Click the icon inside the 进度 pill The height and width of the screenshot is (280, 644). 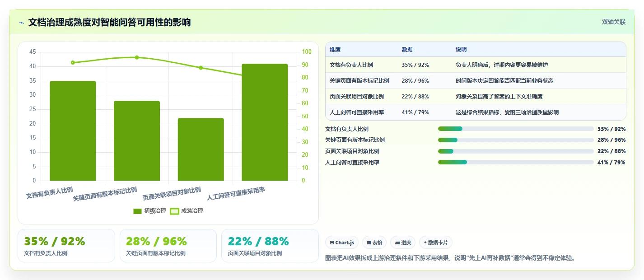pos(397,243)
